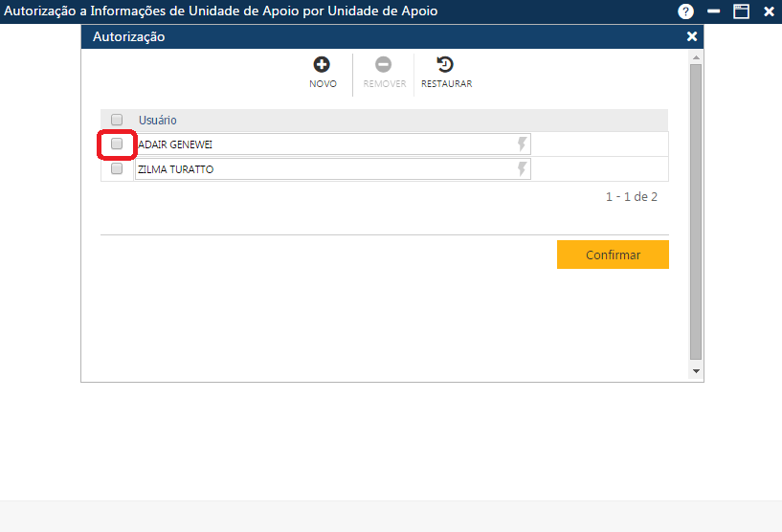This screenshot has width=782, height=532.
Task: Minimize the main application window
Action: [713, 11]
